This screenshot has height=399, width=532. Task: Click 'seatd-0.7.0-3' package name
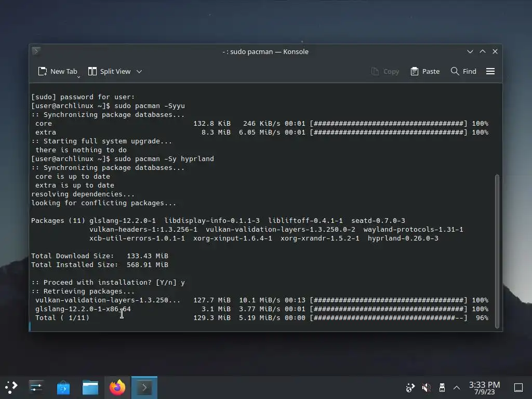pos(378,220)
